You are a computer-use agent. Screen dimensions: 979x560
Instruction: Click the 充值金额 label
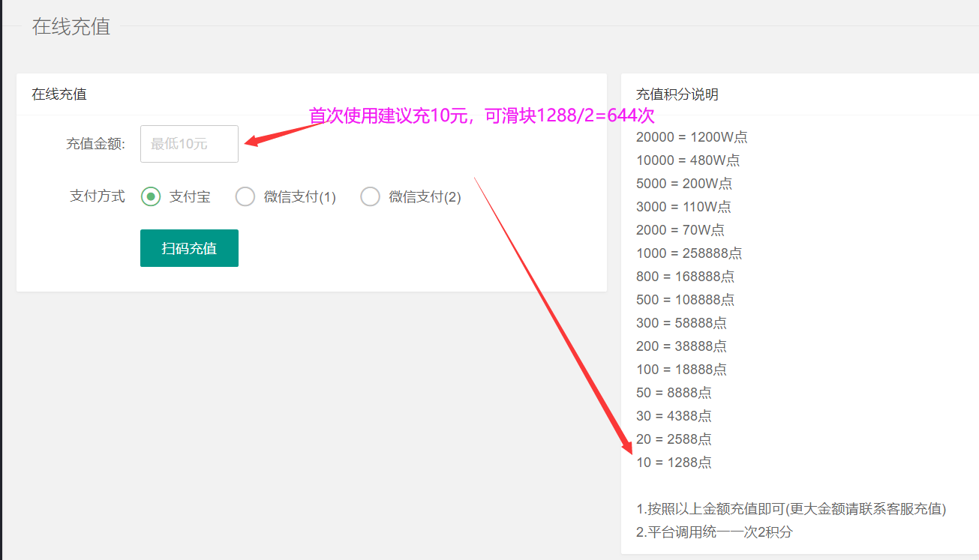(95, 144)
